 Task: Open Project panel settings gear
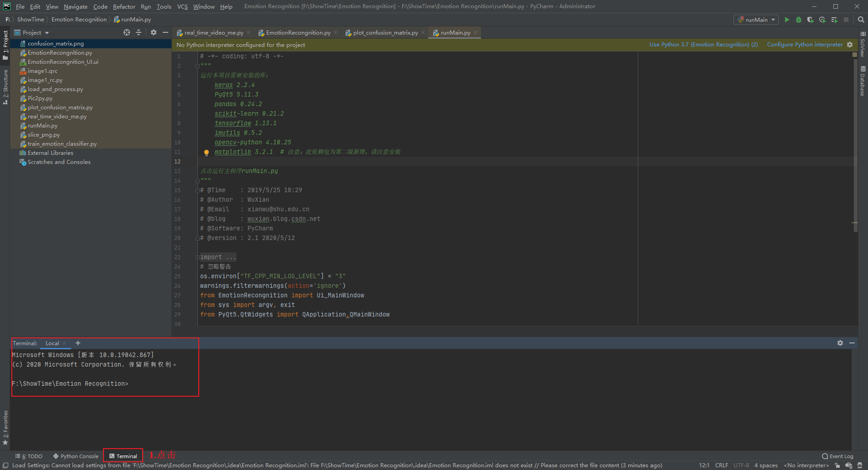[x=154, y=32]
